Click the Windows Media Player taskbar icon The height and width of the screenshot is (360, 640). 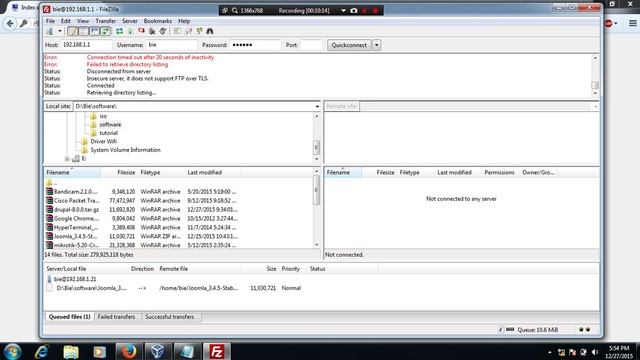pyautogui.click(x=100, y=351)
